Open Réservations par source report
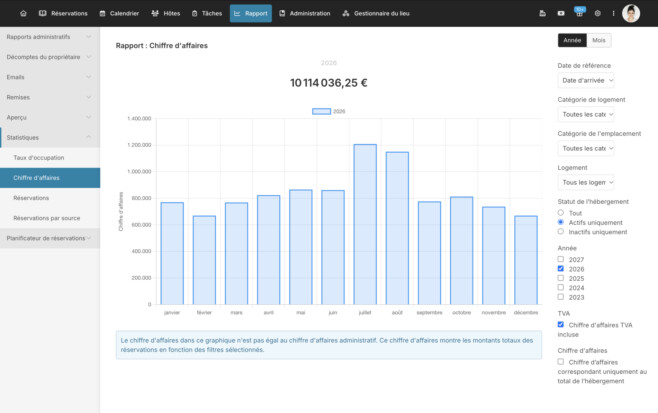This screenshot has height=413, width=658. [50, 218]
